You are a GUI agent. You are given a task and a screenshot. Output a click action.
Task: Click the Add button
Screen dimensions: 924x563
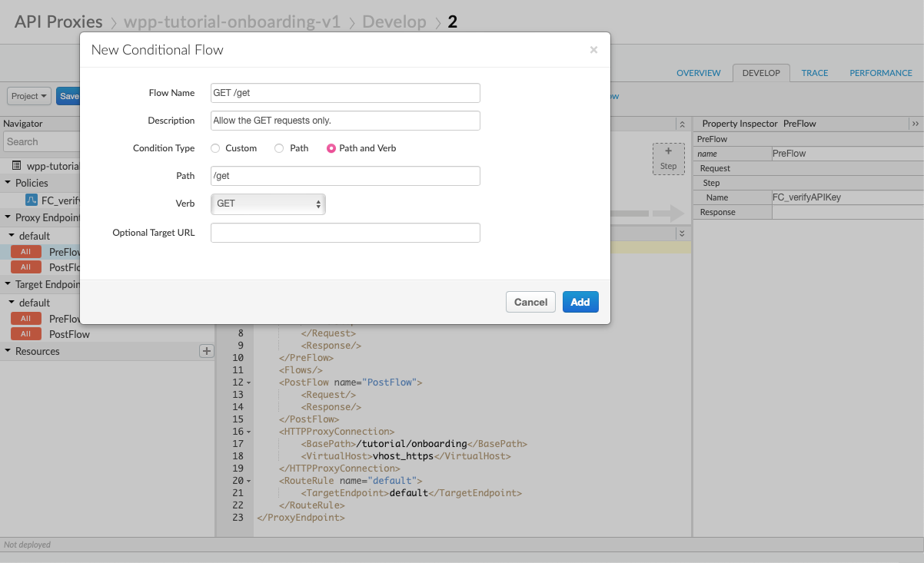click(580, 302)
